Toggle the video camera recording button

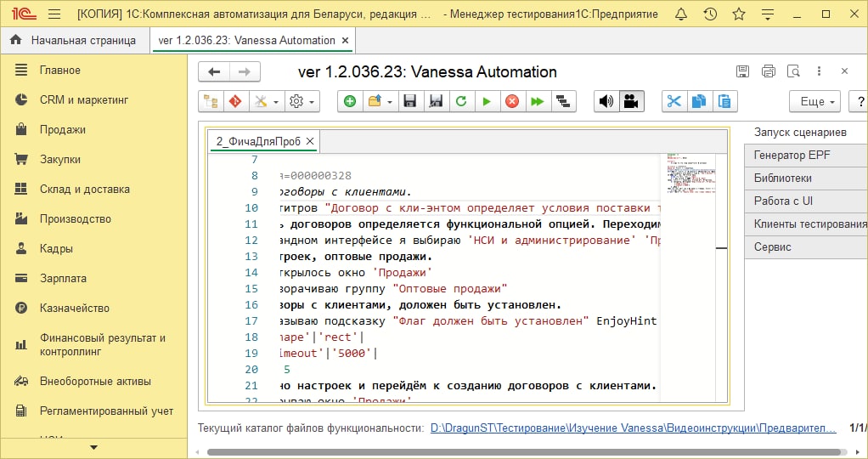[x=631, y=101]
